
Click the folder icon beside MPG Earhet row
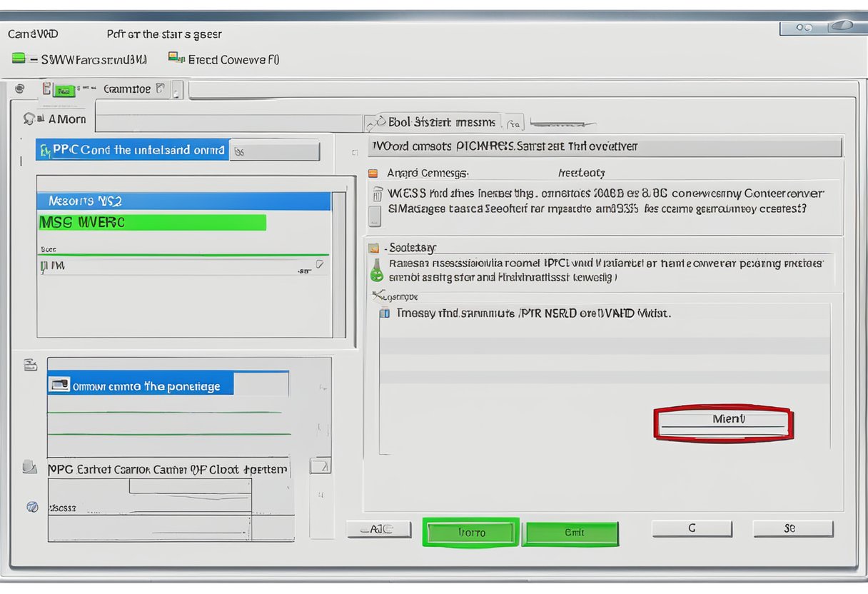point(29,468)
